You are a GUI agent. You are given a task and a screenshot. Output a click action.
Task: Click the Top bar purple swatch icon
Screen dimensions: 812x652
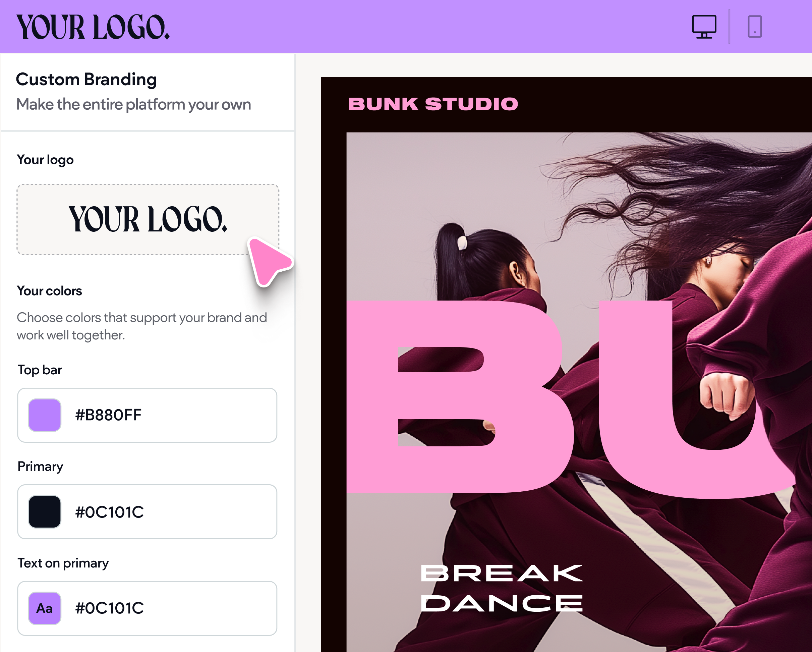coord(46,415)
